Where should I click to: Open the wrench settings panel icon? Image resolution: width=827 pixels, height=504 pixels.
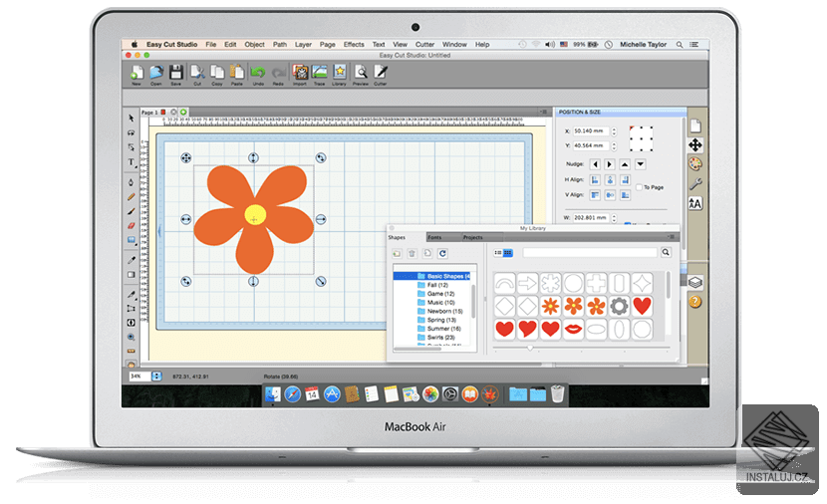click(695, 183)
